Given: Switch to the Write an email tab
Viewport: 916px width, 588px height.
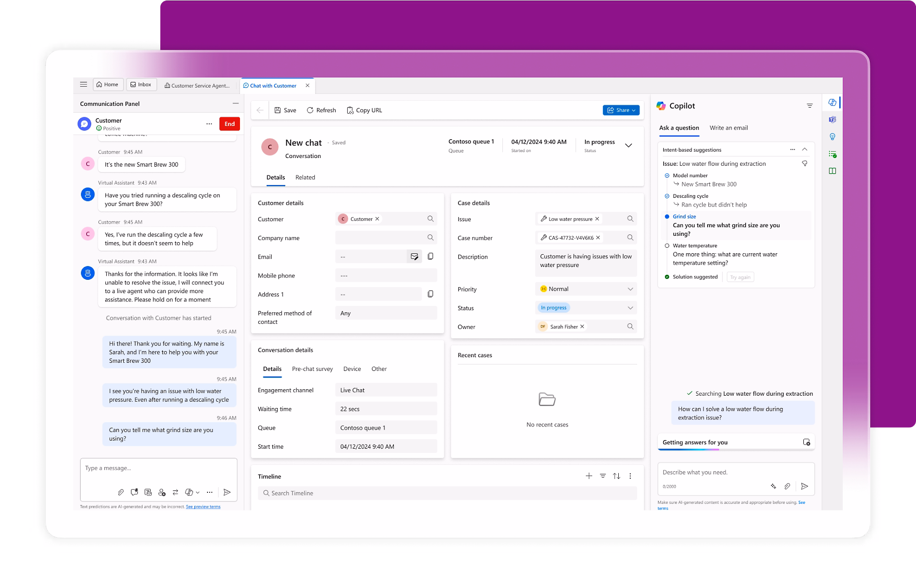Looking at the screenshot, I should click(728, 128).
